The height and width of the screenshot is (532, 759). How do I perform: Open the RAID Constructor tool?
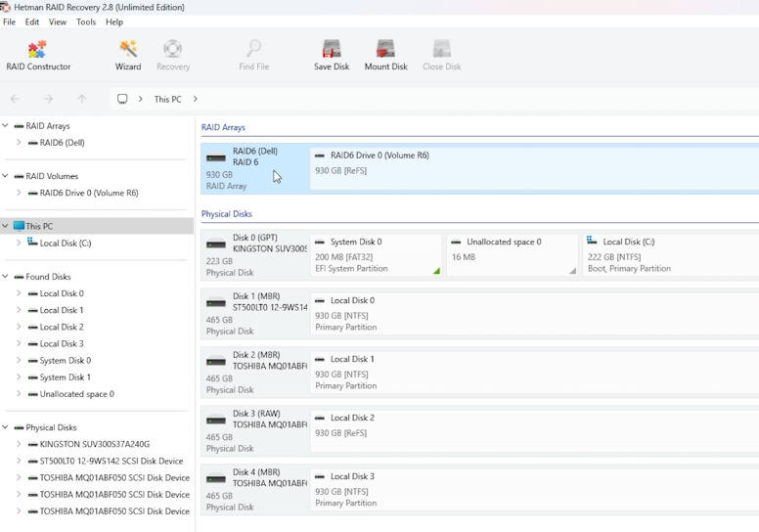tap(38, 55)
